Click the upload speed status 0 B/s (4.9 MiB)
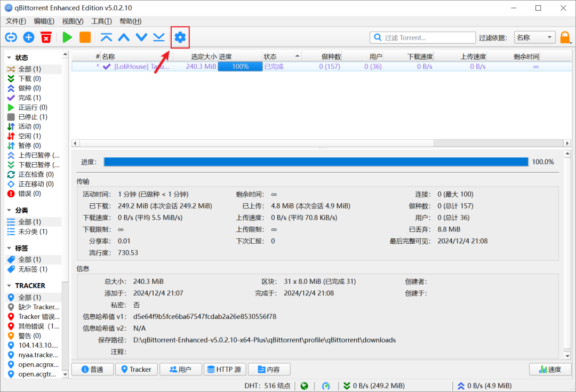 tap(484, 386)
